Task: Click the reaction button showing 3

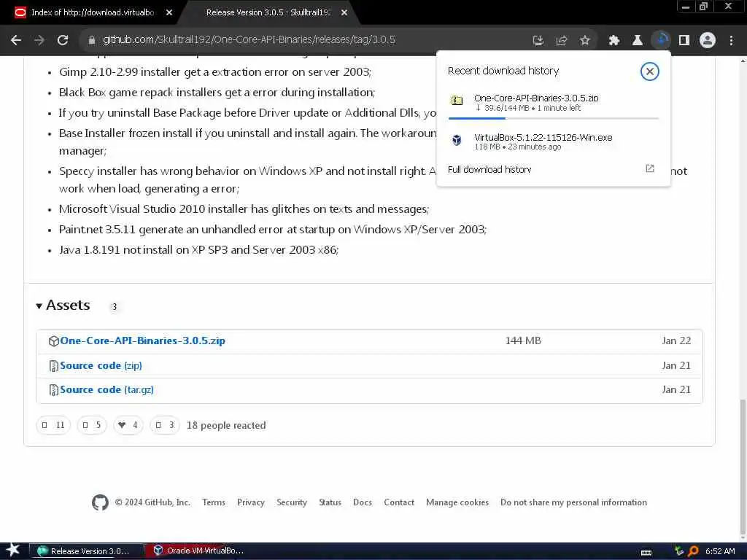Action: [165, 425]
